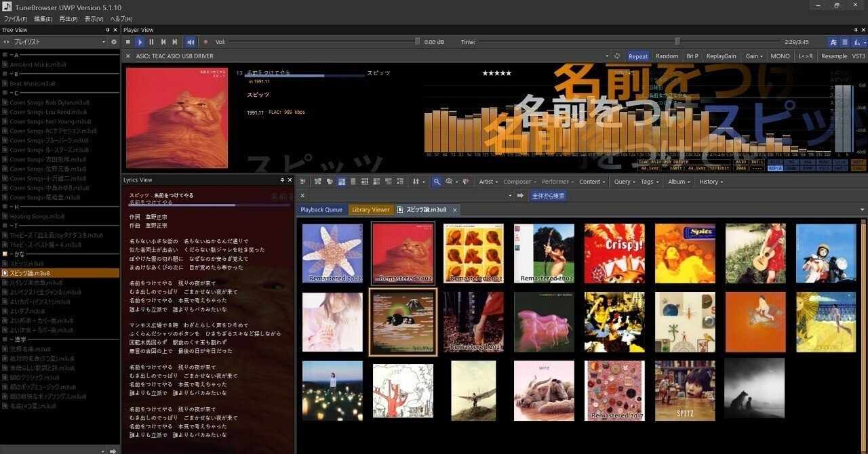Screen dimensions: 868x454
Task: Open the ファイル(F) menu
Action: tap(16, 19)
